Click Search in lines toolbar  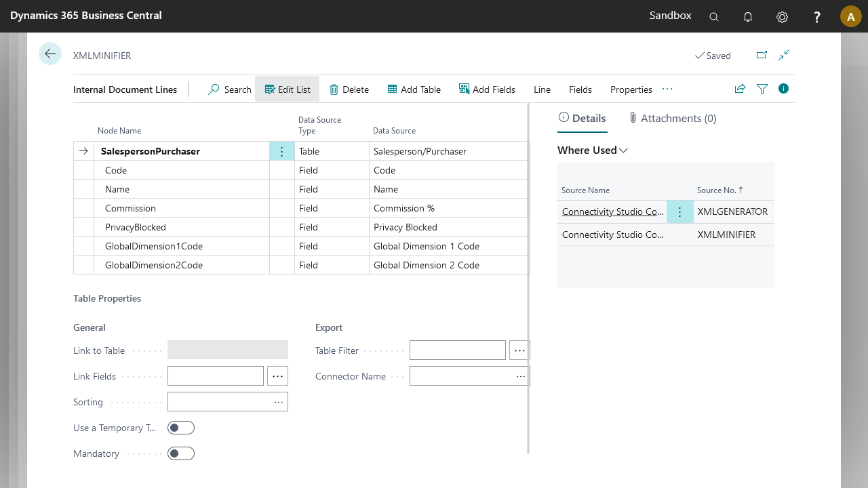click(230, 89)
